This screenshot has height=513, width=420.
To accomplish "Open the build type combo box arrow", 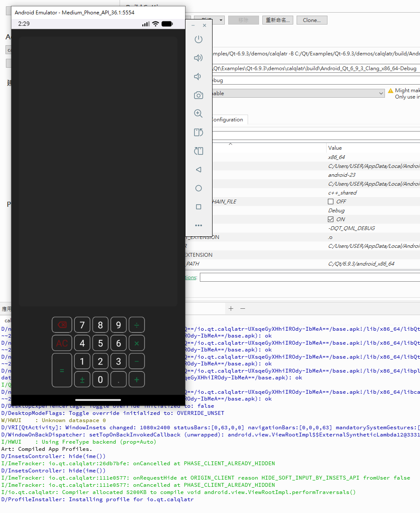I will tap(380, 93).
